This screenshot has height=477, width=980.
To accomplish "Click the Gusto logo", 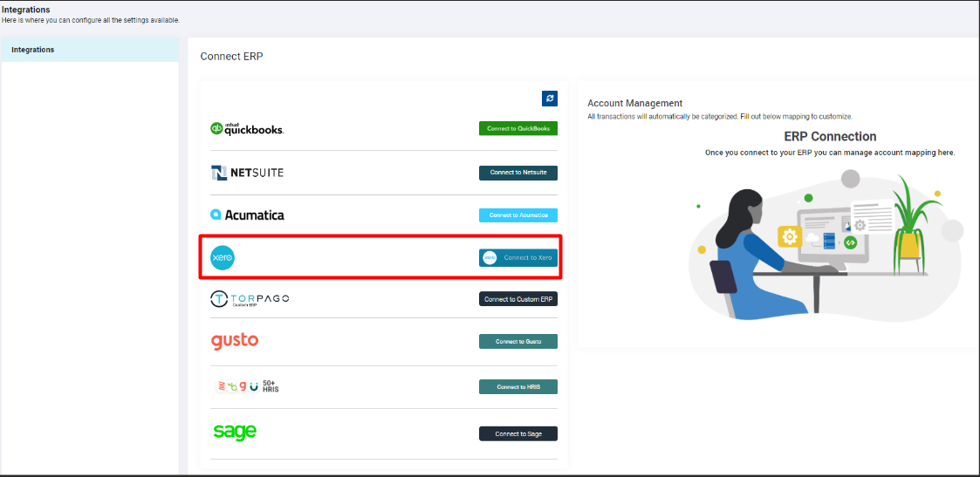I will [235, 342].
